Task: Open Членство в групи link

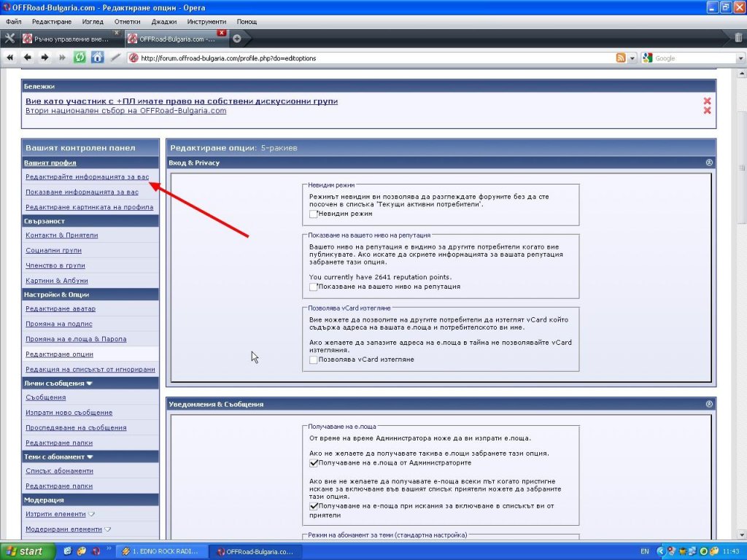Action: 55,265
